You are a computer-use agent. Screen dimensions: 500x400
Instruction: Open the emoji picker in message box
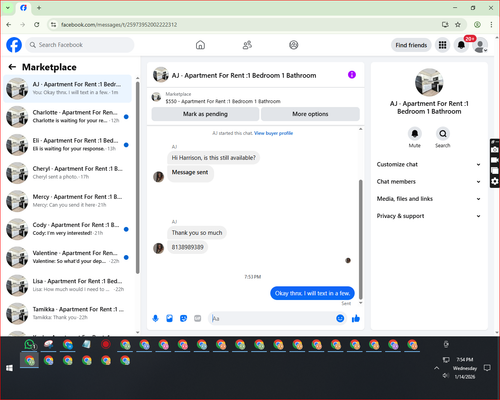(x=340, y=319)
